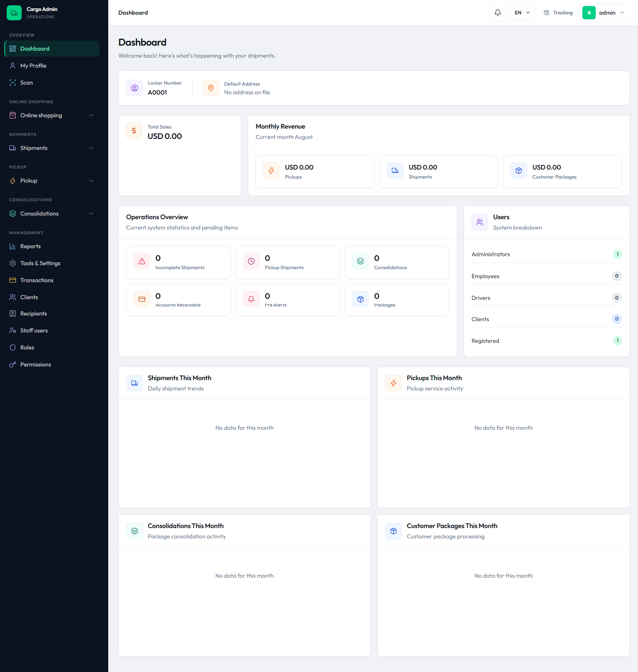Click the Customer Packages revenue card
The height and width of the screenshot is (672, 638).
coord(562,172)
